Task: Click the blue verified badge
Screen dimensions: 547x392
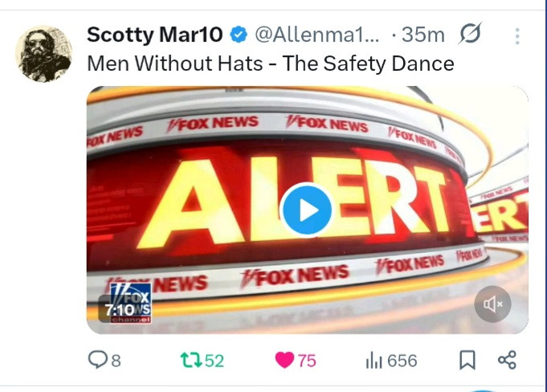Action: click(x=239, y=35)
